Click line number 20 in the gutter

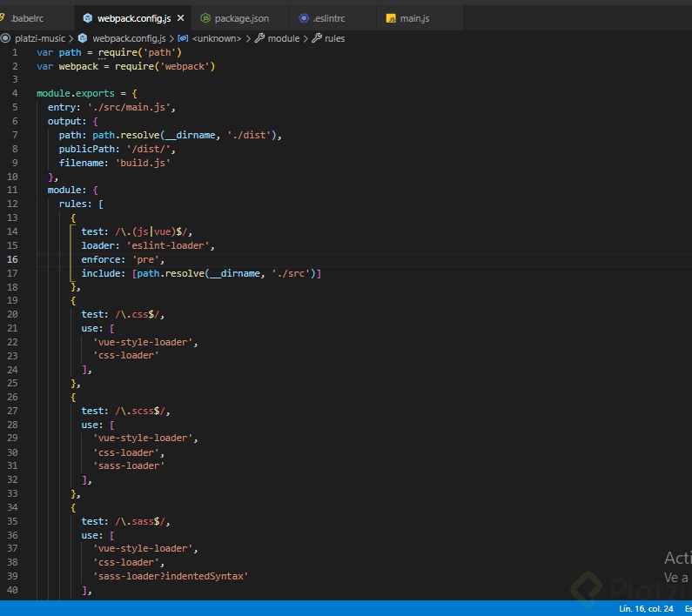(14, 314)
